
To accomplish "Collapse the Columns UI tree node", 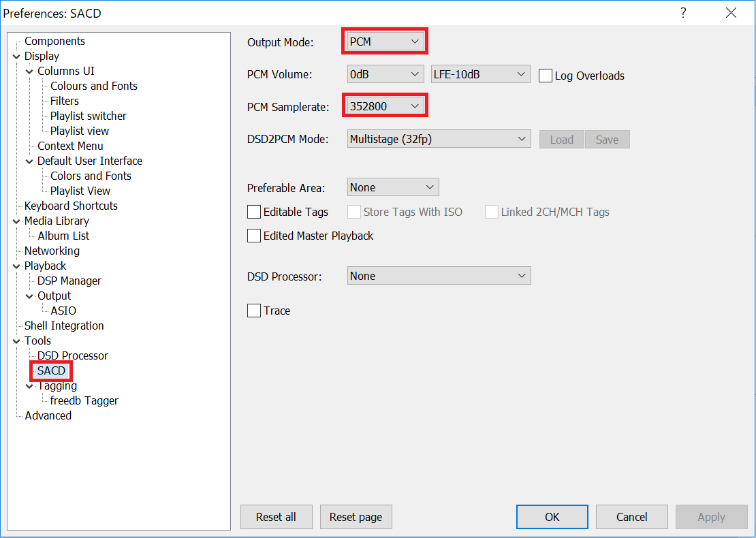I will [30, 72].
